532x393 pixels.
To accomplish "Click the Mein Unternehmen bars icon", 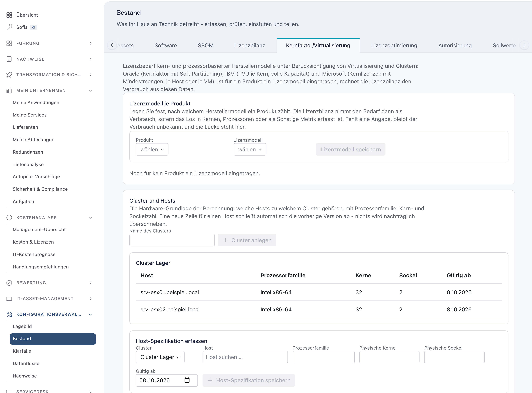I will [9, 91].
